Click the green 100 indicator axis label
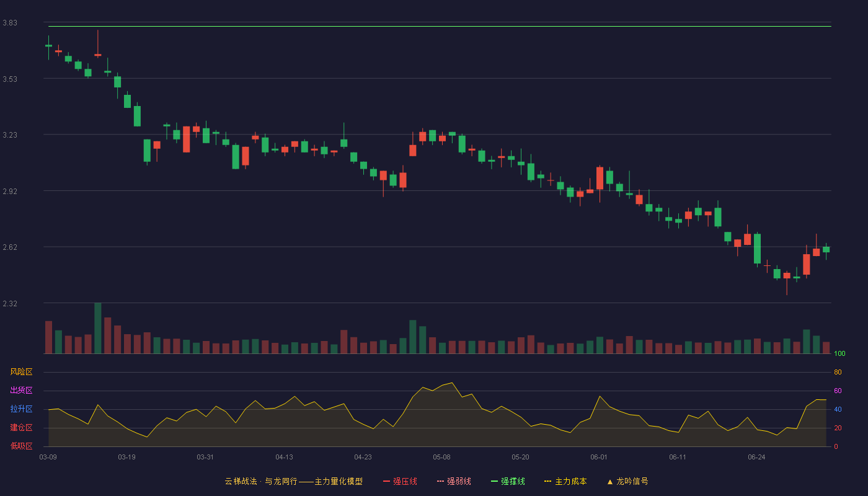Screen dimensions: 868x496 click(839, 354)
